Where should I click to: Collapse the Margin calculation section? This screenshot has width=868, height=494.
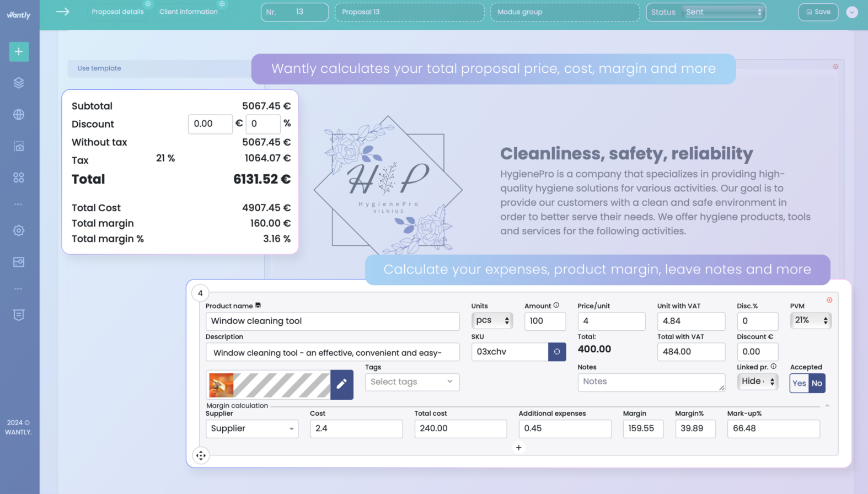tap(827, 406)
